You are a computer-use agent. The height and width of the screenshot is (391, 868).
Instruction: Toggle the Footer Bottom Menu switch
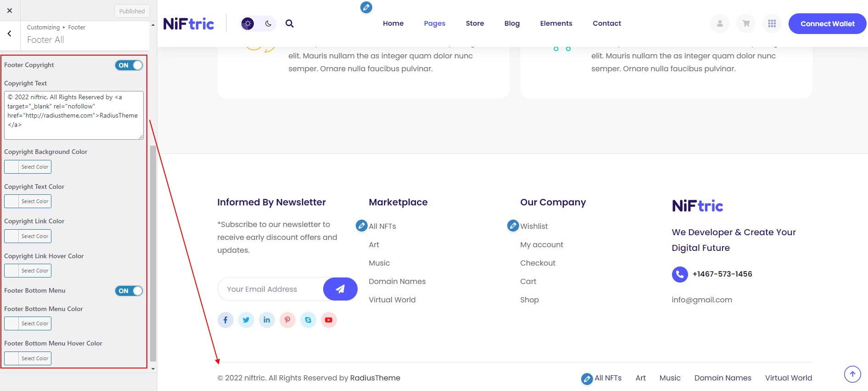pyautogui.click(x=129, y=291)
